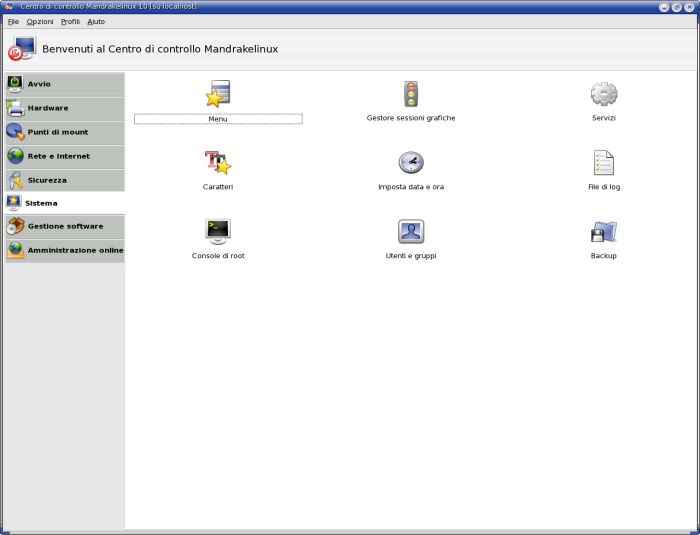Open the File di log icon
700x535 pixels.
[604, 162]
